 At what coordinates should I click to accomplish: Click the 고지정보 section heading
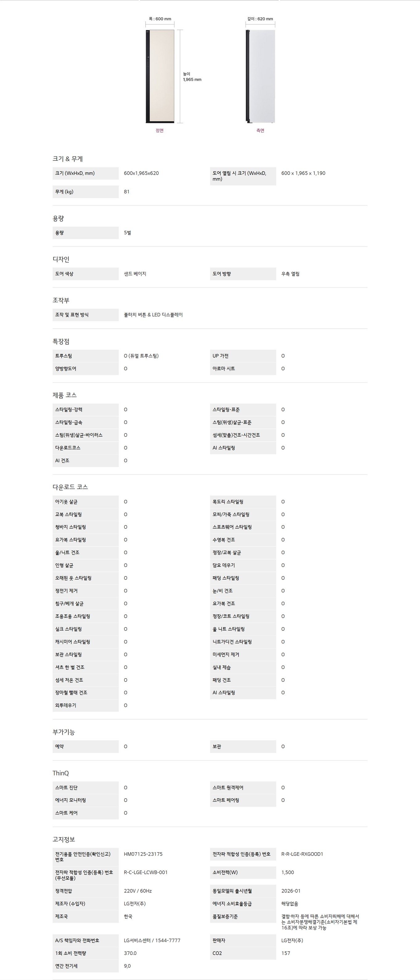(64, 839)
